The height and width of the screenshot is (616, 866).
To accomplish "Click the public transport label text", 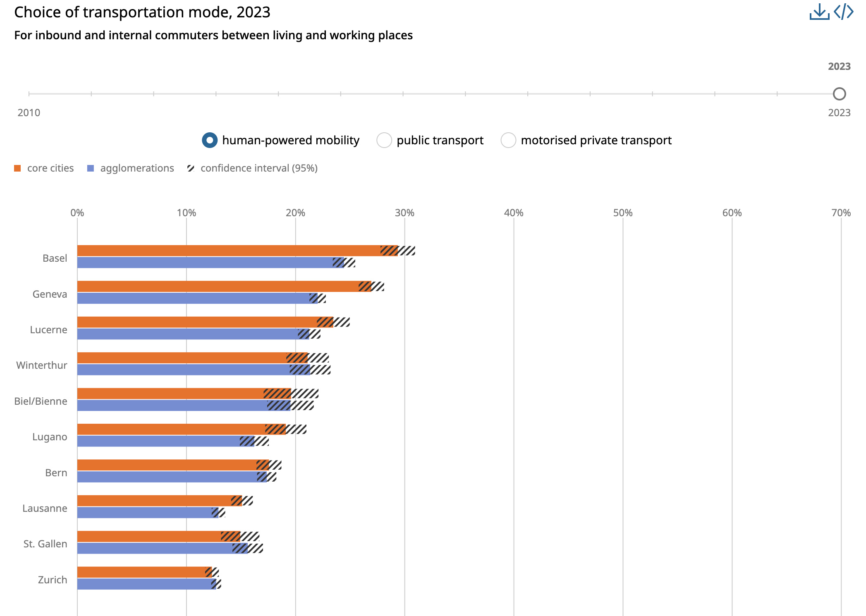I will tap(440, 140).
